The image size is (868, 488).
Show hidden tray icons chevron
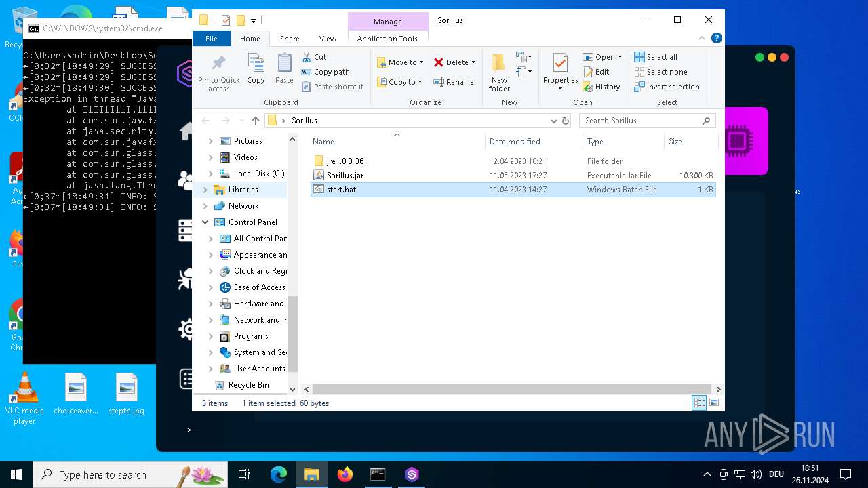click(707, 474)
